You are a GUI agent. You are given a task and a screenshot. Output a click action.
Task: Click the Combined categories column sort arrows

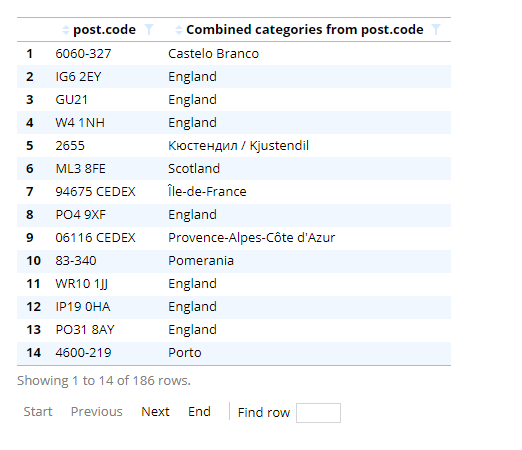click(x=179, y=30)
